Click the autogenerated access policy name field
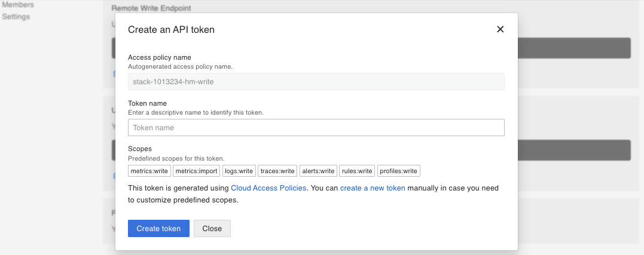 pyautogui.click(x=316, y=82)
